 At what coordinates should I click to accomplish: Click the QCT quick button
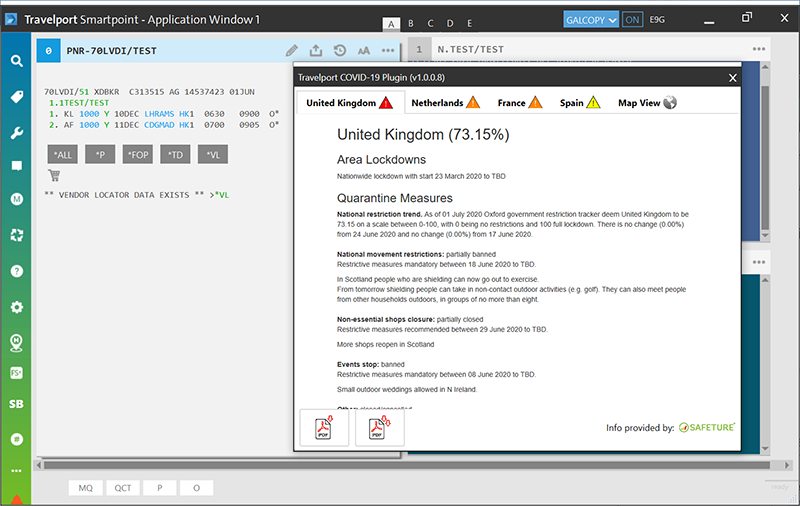[x=123, y=488]
